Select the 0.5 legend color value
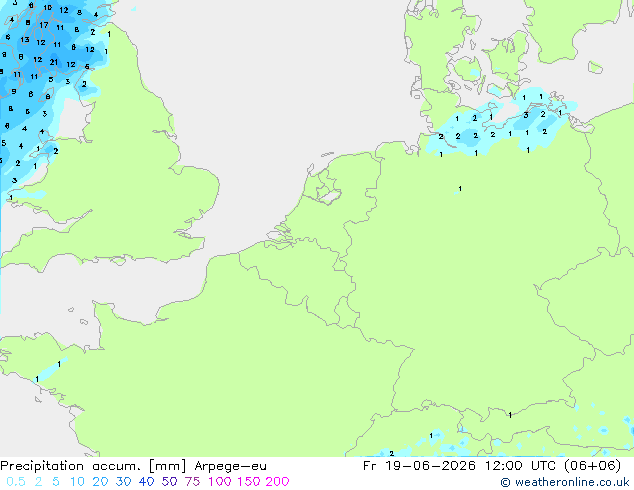 tap(16, 482)
